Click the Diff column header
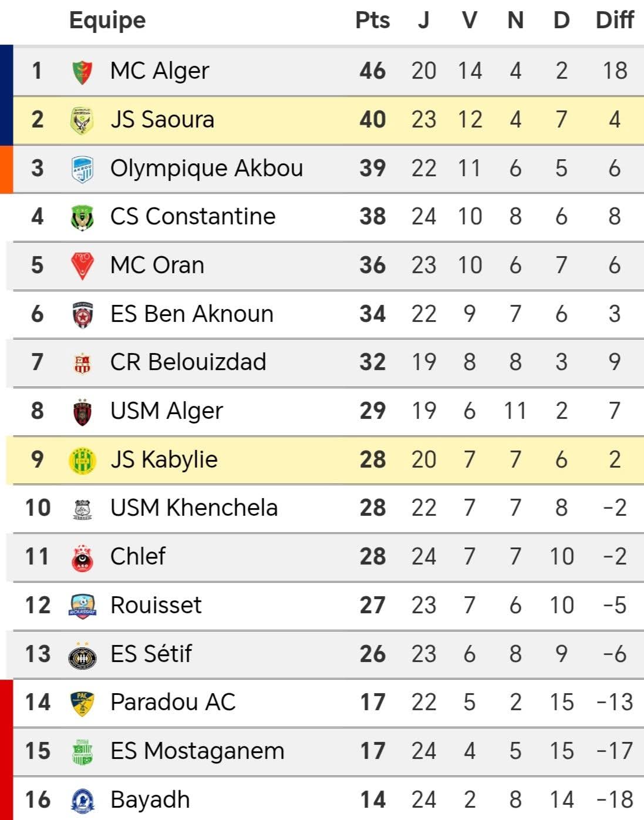644x820 pixels. click(614, 21)
